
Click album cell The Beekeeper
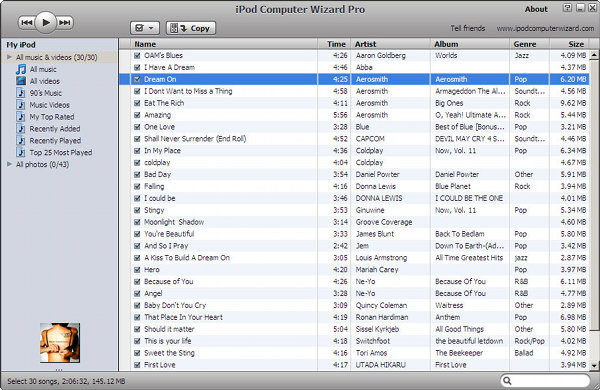(459, 353)
